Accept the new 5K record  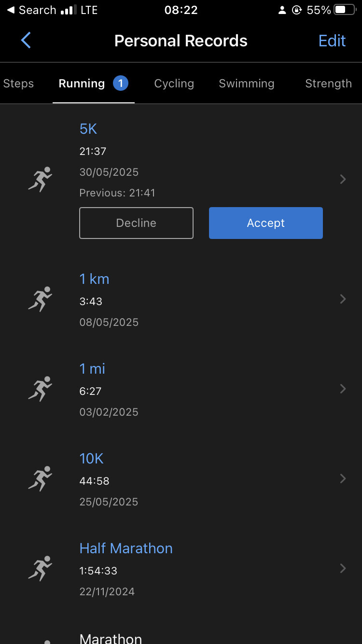click(x=265, y=223)
